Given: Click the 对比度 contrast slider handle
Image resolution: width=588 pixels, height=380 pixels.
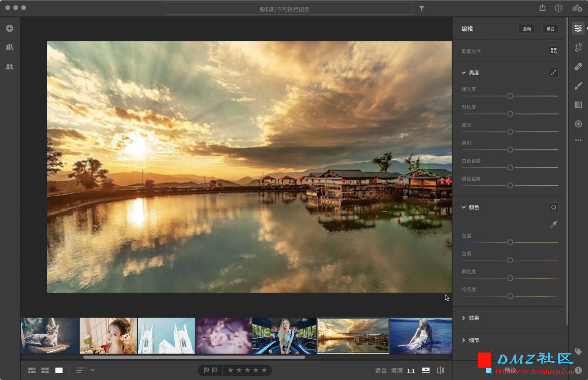Looking at the screenshot, I should tap(510, 114).
